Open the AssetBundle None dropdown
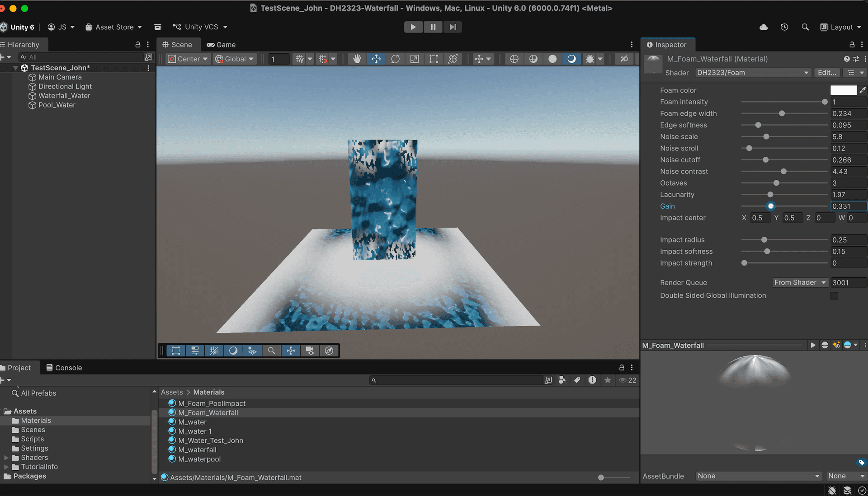The image size is (868, 496). click(759, 476)
